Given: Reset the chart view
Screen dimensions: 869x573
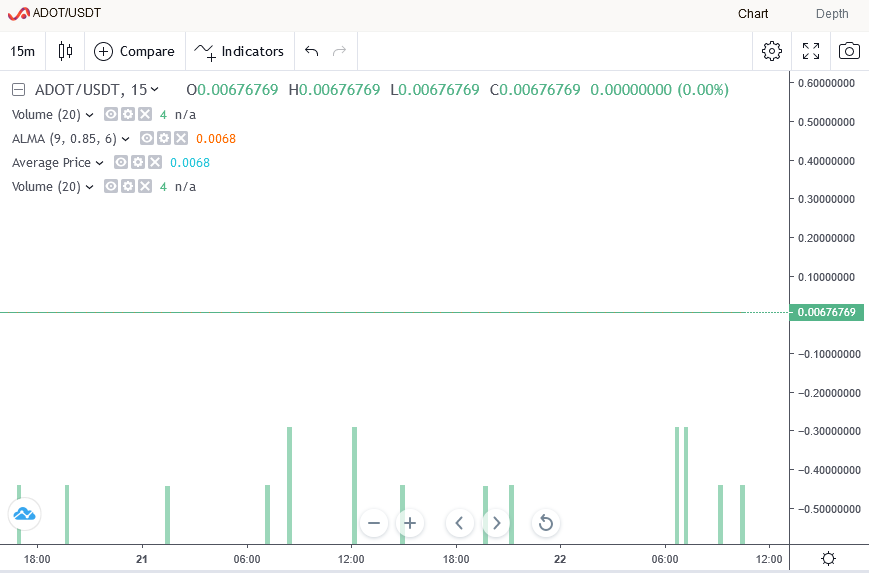Looking at the screenshot, I should click(x=546, y=523).
